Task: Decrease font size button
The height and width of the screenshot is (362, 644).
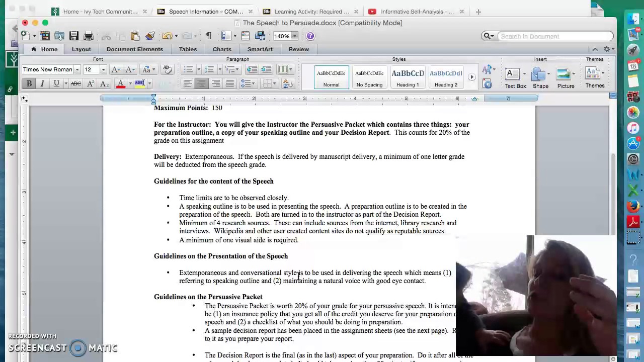Action: point(129,69)
